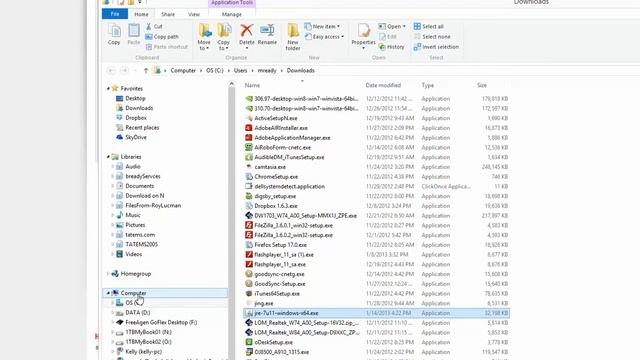Open SkyDrive in Favorites
This screenshot has height=360, width=640.
(136, 137)
